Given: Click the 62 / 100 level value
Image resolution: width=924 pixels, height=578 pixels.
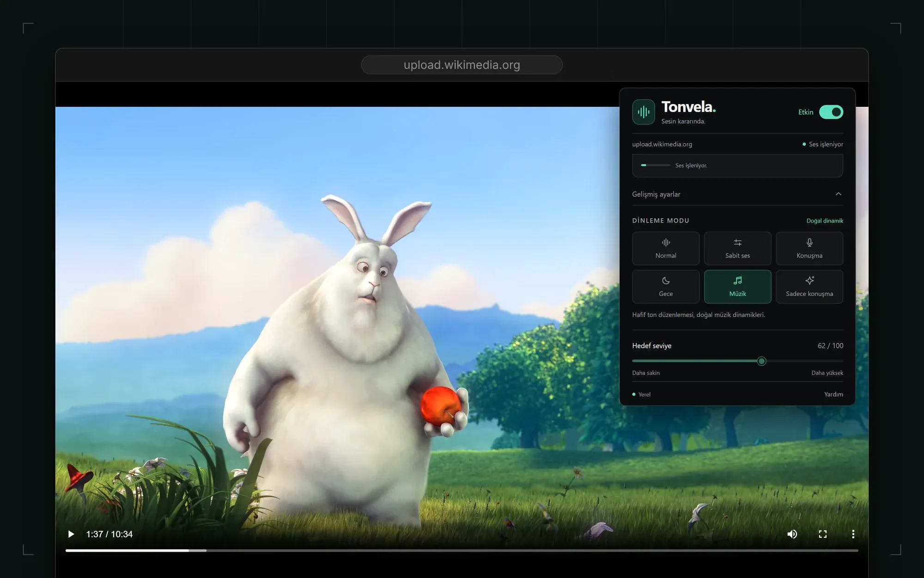Looking at the screenshot, I should point(830,345).
